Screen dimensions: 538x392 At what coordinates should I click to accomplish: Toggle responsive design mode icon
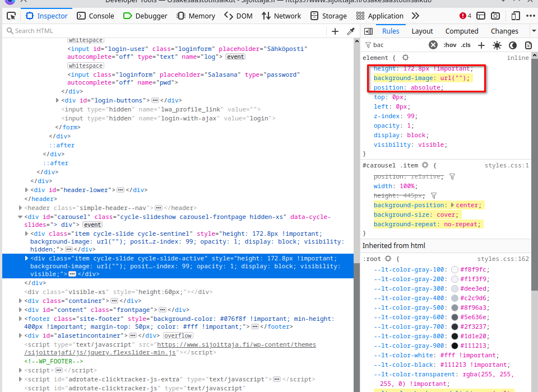(516, 16)
